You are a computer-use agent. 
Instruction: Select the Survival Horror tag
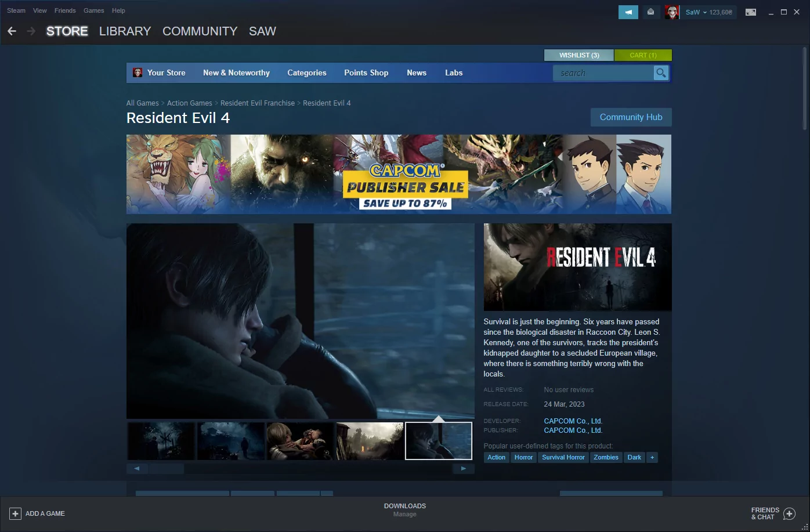pos(563,457)
